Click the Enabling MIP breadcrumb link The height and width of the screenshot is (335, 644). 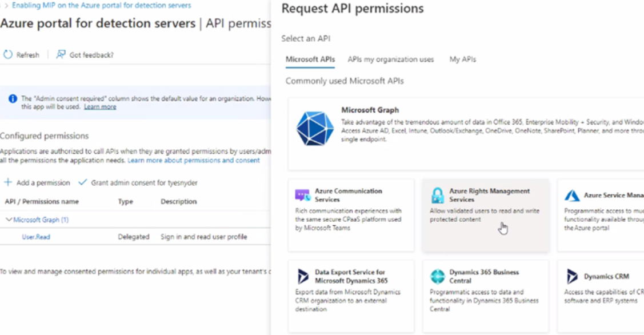pyautogui.click(x=102, y=5)
